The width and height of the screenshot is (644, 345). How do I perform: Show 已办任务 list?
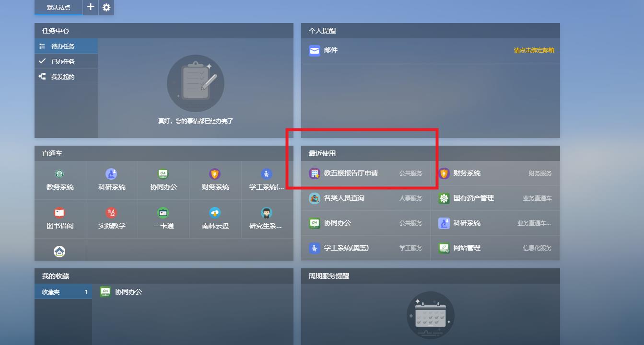[x=63, y=62]
